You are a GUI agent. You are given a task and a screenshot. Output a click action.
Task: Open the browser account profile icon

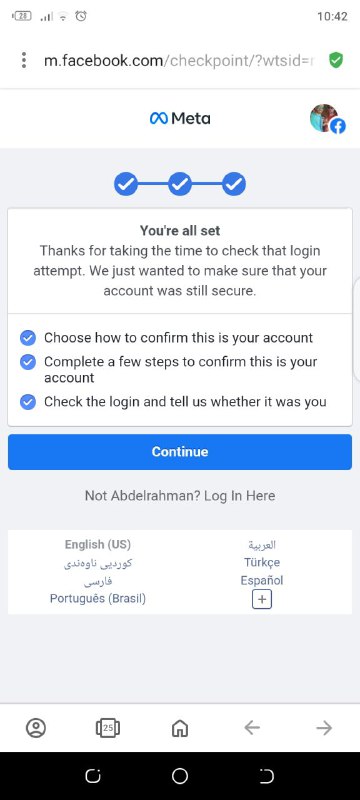[36, 728]
